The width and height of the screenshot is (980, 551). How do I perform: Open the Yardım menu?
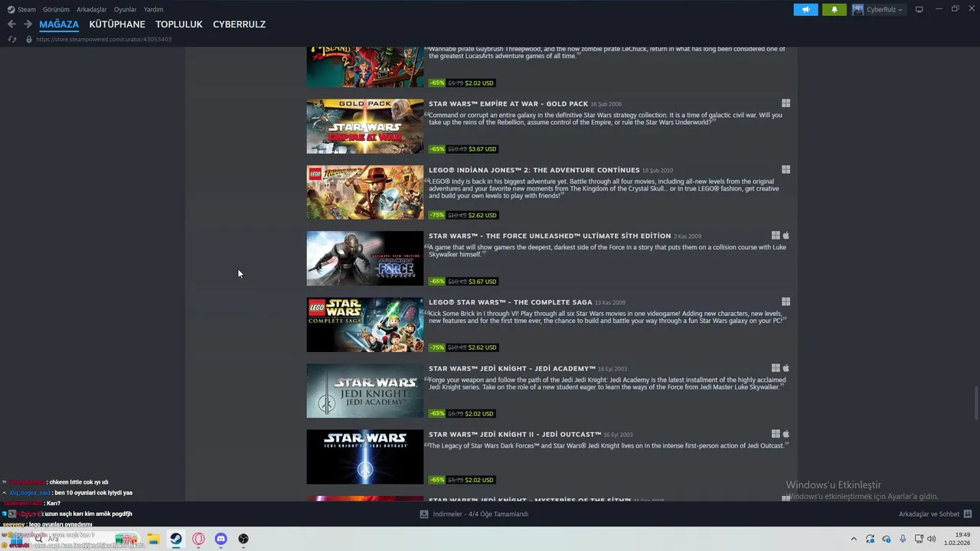point(153,9)
